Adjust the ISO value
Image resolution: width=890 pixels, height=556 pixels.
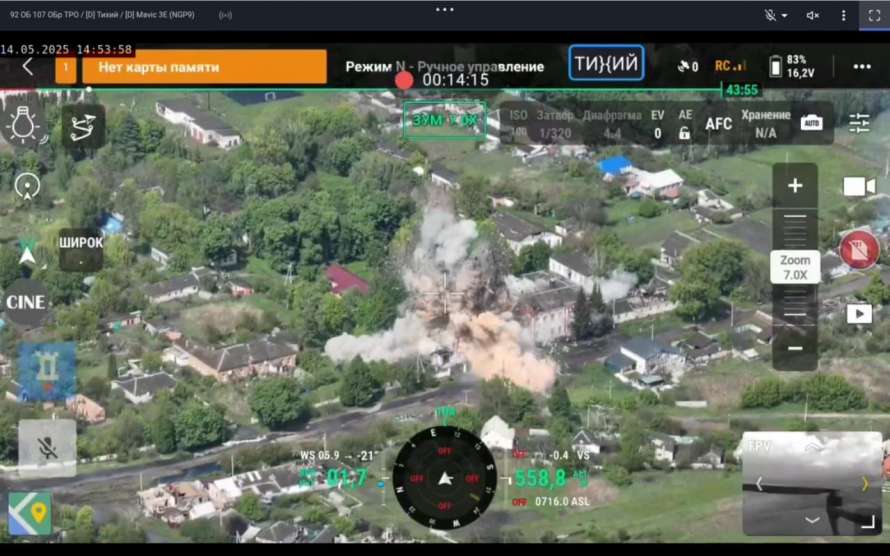point(518,124)
